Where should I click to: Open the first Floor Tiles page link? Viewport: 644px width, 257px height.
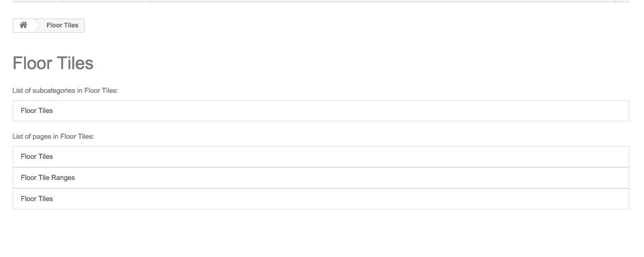click(37, 157)
